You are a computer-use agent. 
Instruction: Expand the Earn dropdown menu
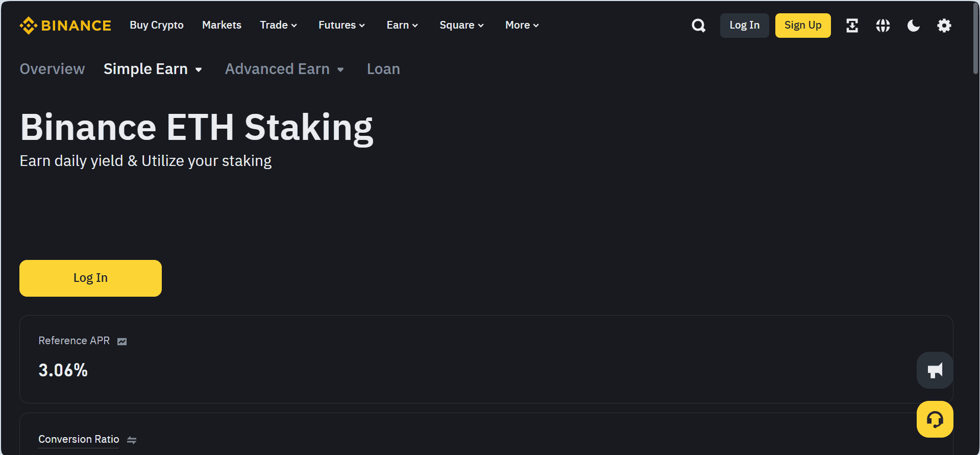tap(402, 25)
